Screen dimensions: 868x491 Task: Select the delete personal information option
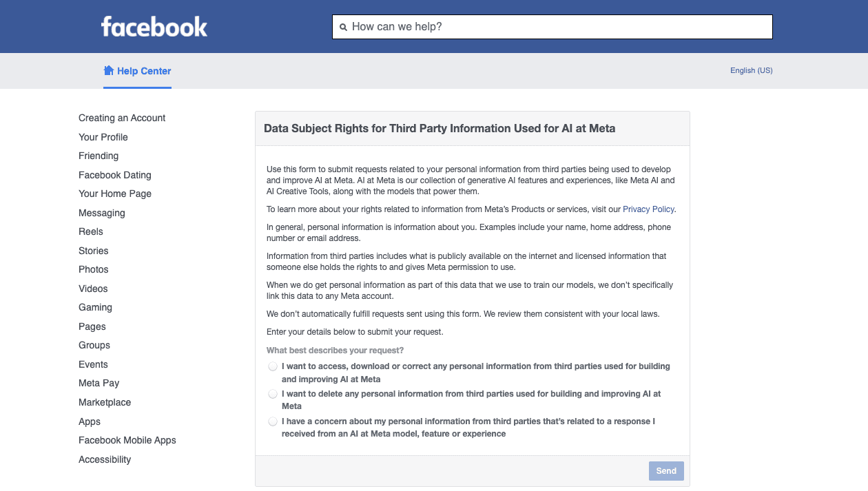[x=273, y=394]
